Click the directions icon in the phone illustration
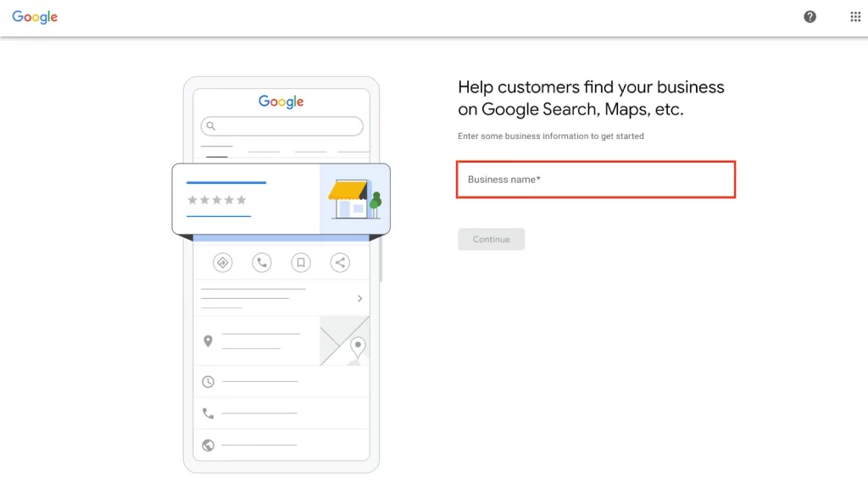Screen dimensions: 868x487 pyautogui.click(x=223, y=263)
